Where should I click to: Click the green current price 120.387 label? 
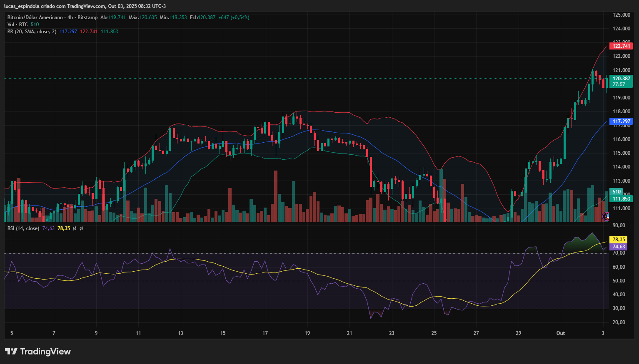click(622, 79)
